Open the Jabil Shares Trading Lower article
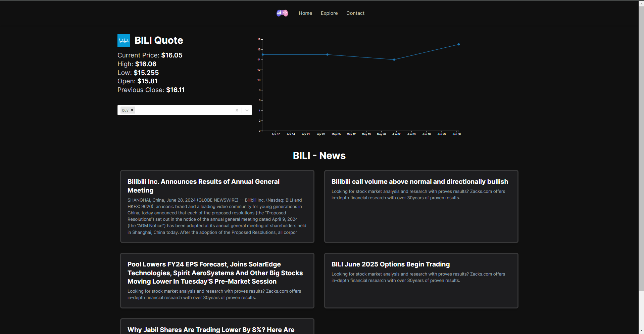This screenshot has height=334, width=644. click(217, 327)
